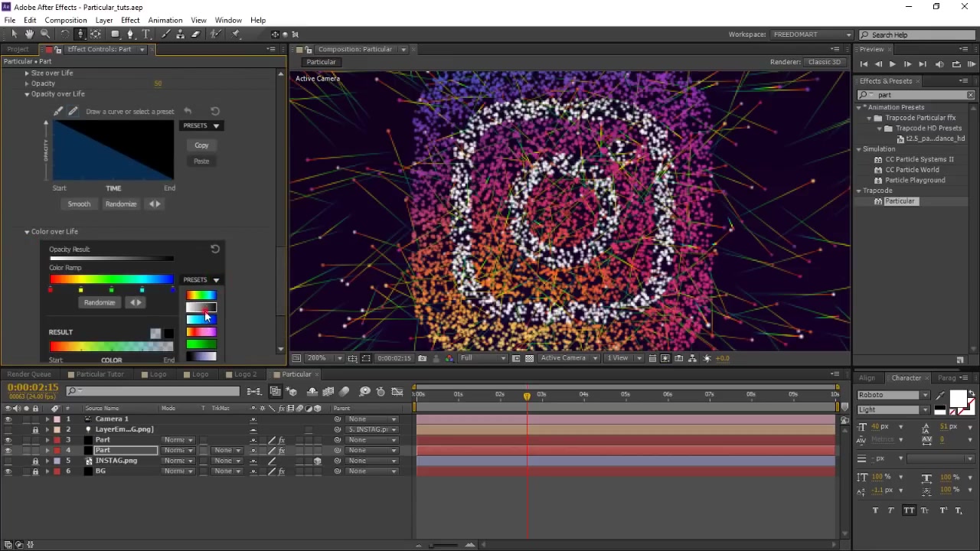Screen dimensions: 980x551
Task: Choose the Horizontal Type tool
Action: pyautogui.click(x=146, y=34)
